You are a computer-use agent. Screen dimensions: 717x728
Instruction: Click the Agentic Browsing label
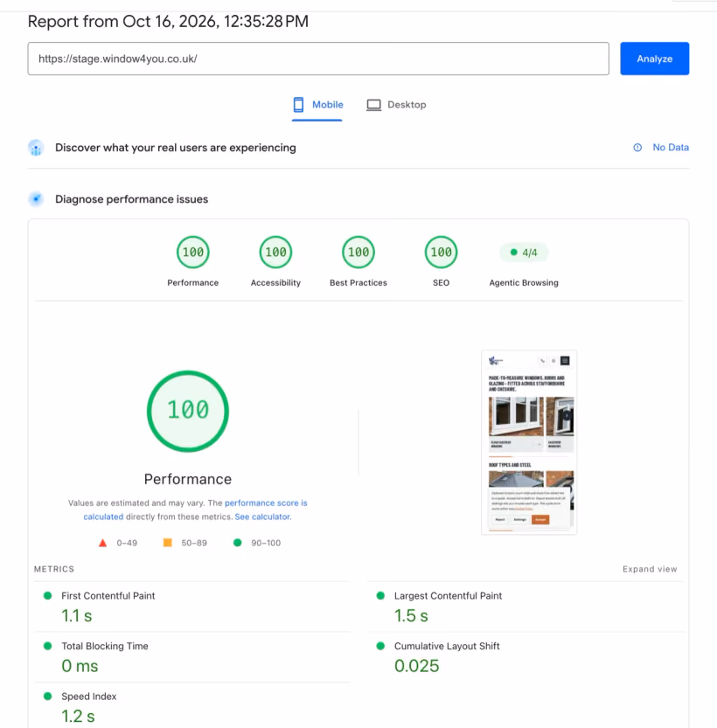pos(524,283)
